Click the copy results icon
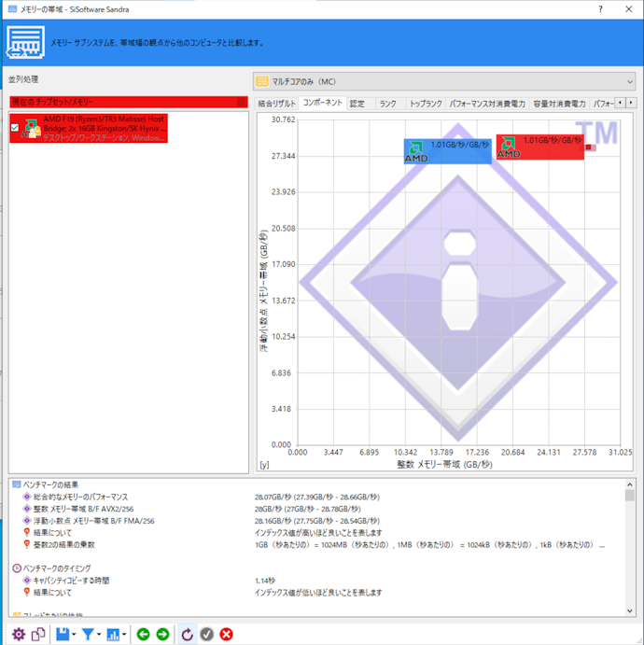644x645 pixels. click(x=38, y=635)
